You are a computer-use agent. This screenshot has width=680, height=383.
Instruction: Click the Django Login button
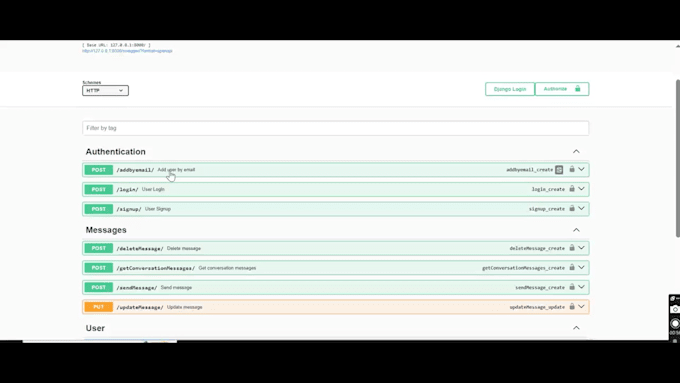click(510, 89)
